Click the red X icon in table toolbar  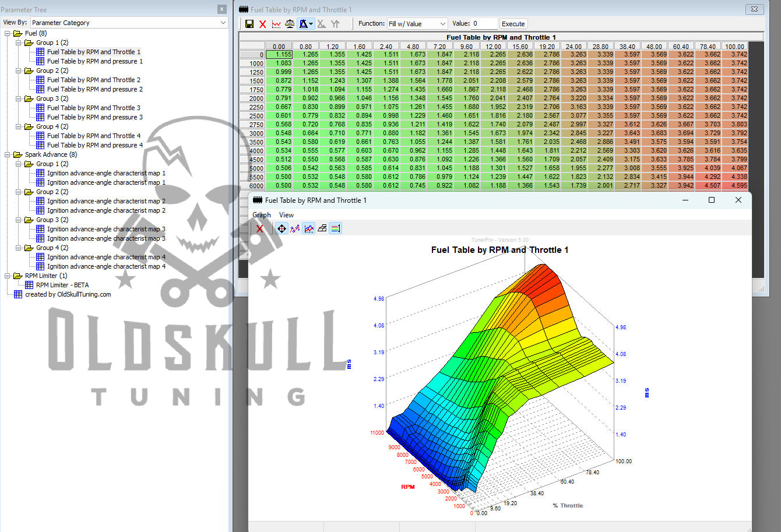(x=263, y=24)
